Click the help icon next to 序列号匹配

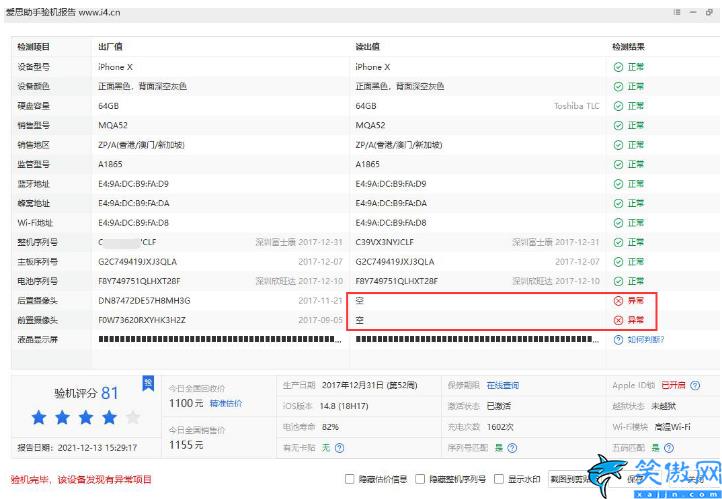click(x=512, y=447)
